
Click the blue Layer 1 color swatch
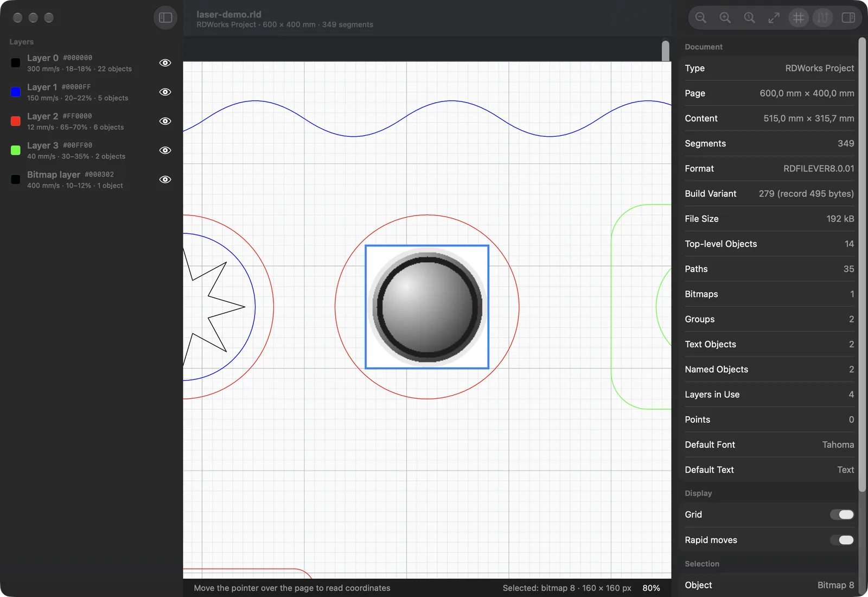[16, 92]
